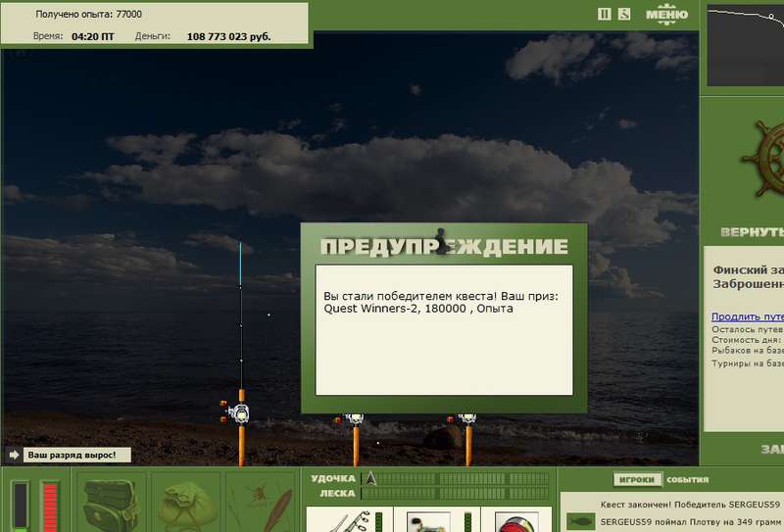The image size is (784, 532).
Task: Click the blue-tipped rod top
Action: (240, 264)
